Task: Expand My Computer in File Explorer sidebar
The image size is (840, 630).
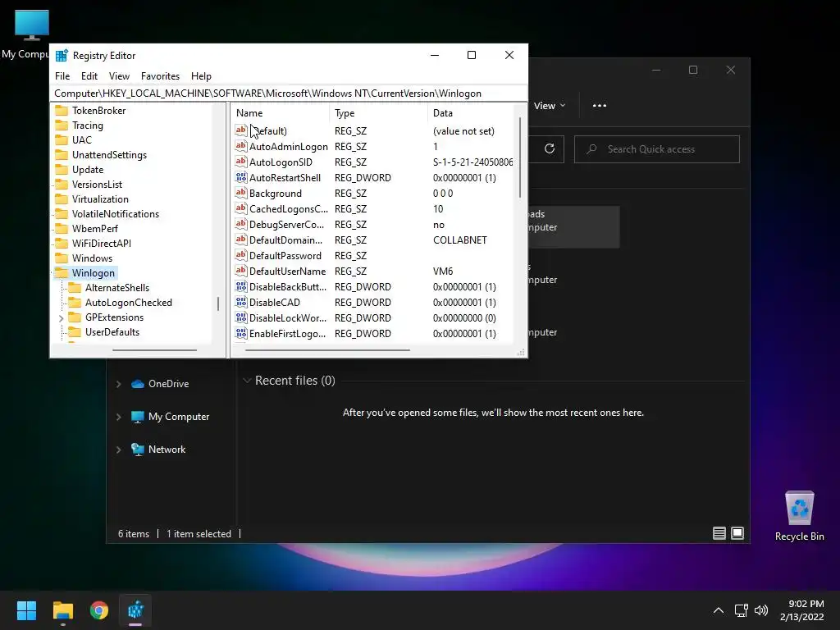Action: 118,417
